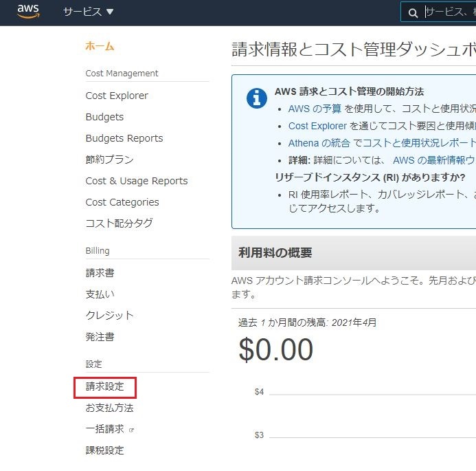The image size is (476, 471).
Task: Open 発注書 page
Action: tap(100, 337)
